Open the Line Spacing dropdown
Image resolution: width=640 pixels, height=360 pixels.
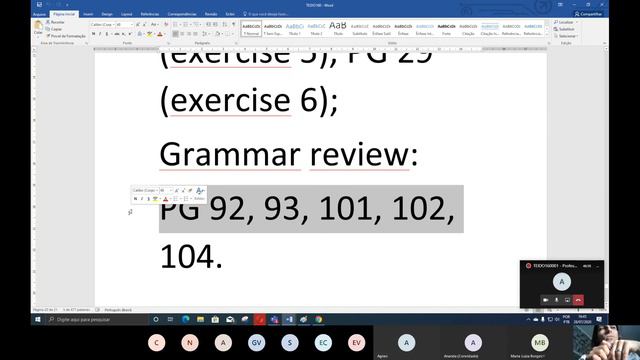[205, 34]
